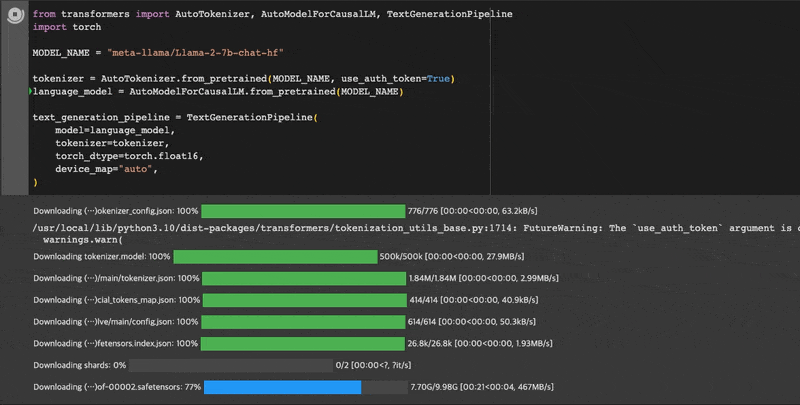The width and height of the screenshot is (800, 405).
Task: Click the safetensors 77% download label
Action: click(117, 387)
